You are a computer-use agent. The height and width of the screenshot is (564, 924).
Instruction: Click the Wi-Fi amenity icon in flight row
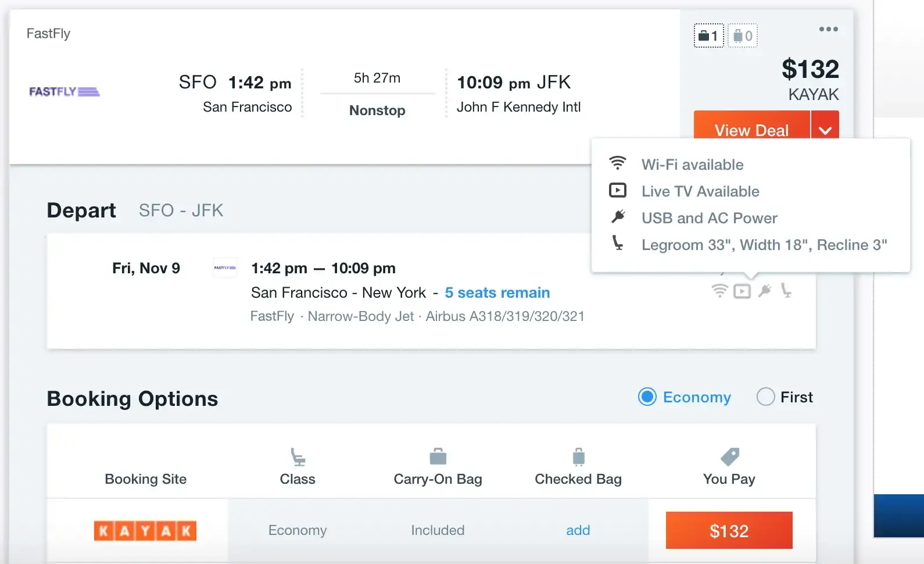[x=719, y=291]
